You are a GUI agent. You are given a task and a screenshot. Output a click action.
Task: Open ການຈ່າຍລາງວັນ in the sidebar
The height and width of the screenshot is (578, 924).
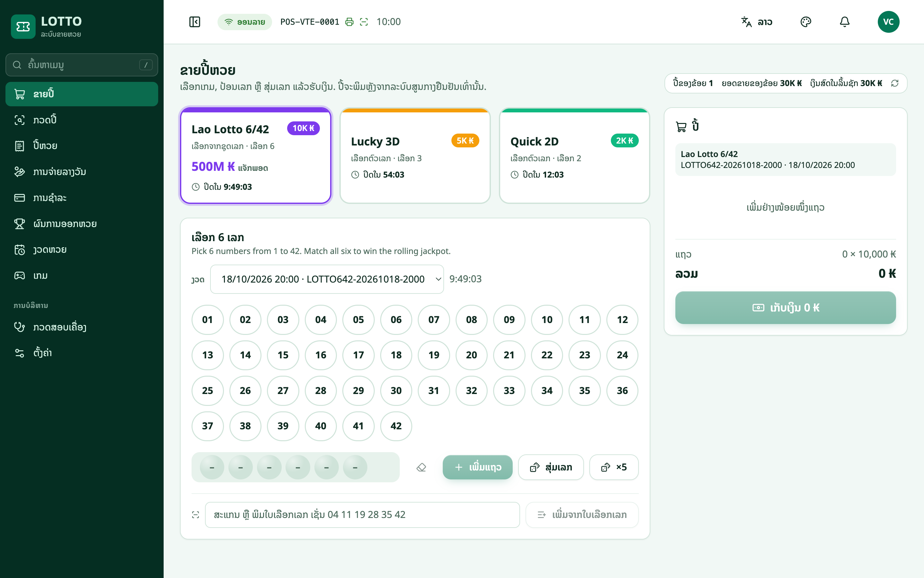pyautogui.click(x=82, y=172)
